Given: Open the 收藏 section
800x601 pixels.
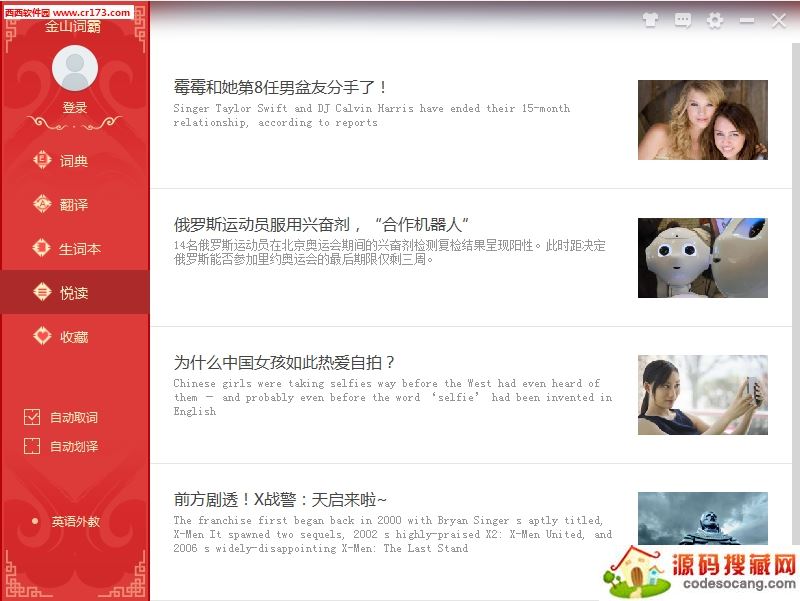Looking at the screenshot, I should (75, 336).
